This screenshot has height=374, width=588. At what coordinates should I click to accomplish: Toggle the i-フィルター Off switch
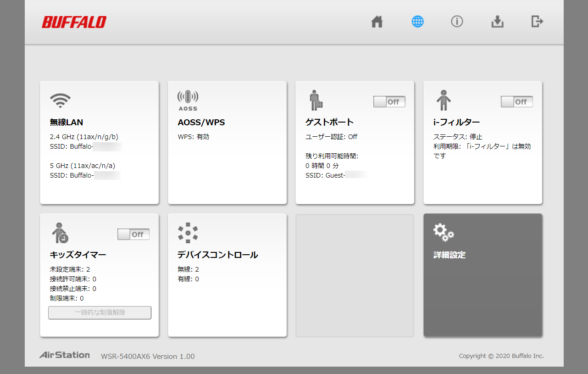pyautogui.click(x=517, y=102)
